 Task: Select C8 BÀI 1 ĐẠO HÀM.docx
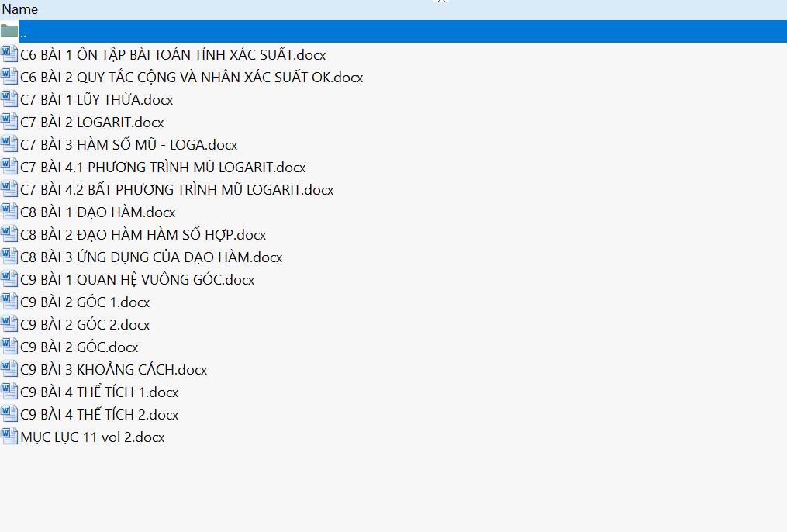(x=98, y=212)
